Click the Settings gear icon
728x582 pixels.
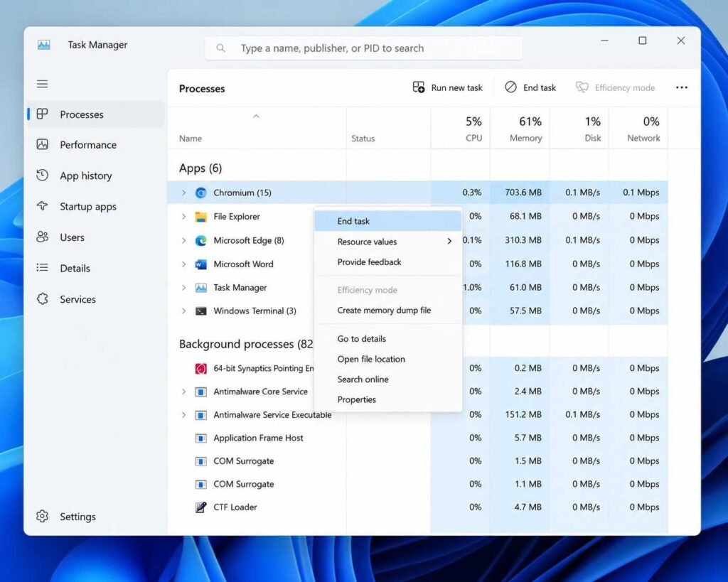coord(42,516)
